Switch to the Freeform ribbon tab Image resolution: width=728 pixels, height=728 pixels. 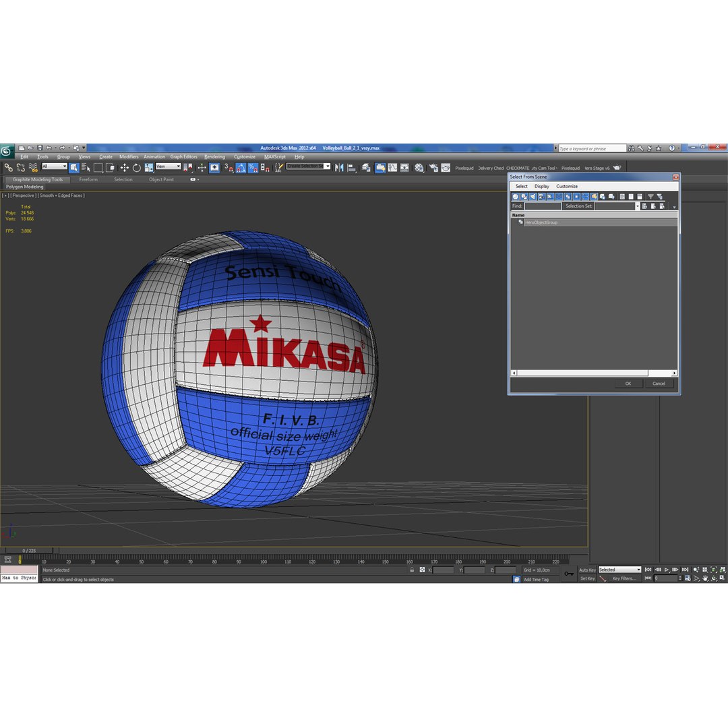click(88, 179)
